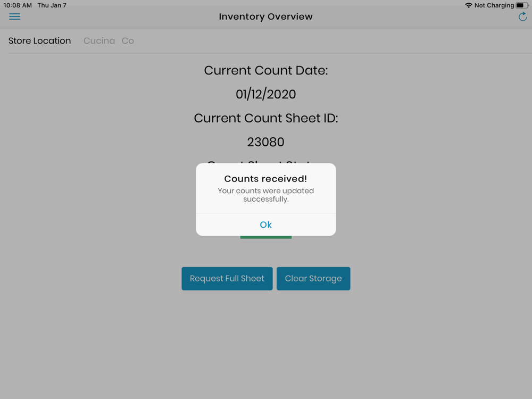Tap the Thu Jan 7 date
The image size is (532, 399).
(52, 5)
